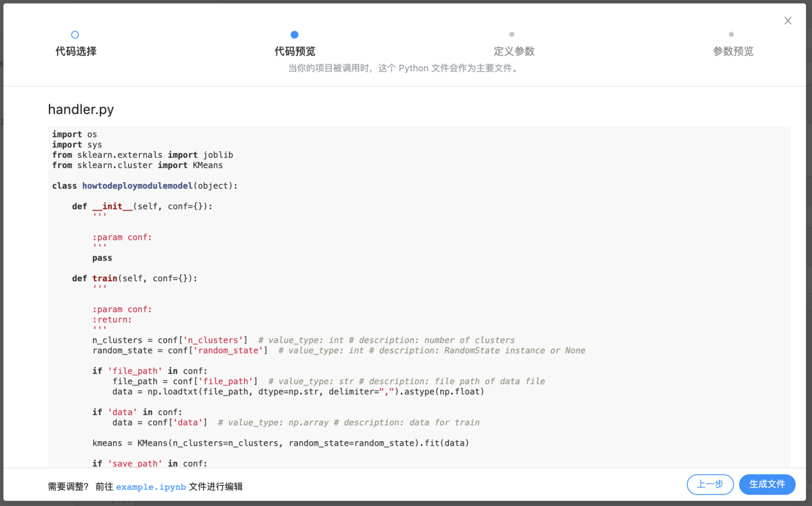Click the 'random_state' string in code
This screenshot has width=812, height=506.
coord(228,351)
